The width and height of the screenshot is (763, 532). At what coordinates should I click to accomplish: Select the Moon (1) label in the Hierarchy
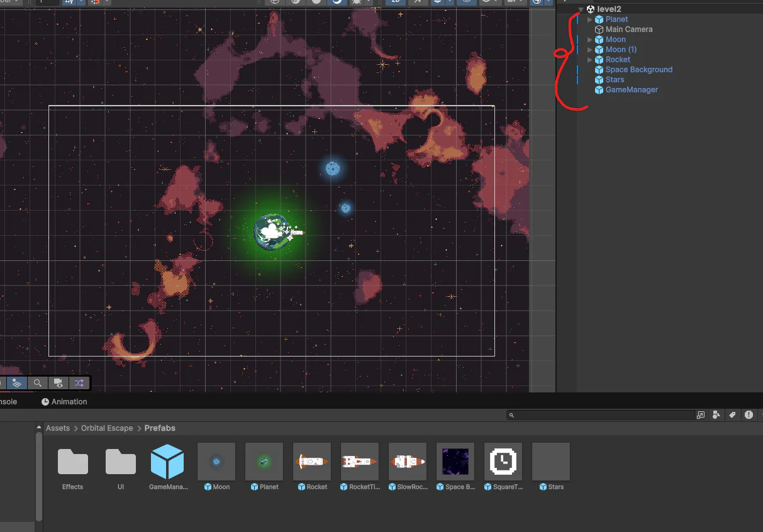[621, 50]
